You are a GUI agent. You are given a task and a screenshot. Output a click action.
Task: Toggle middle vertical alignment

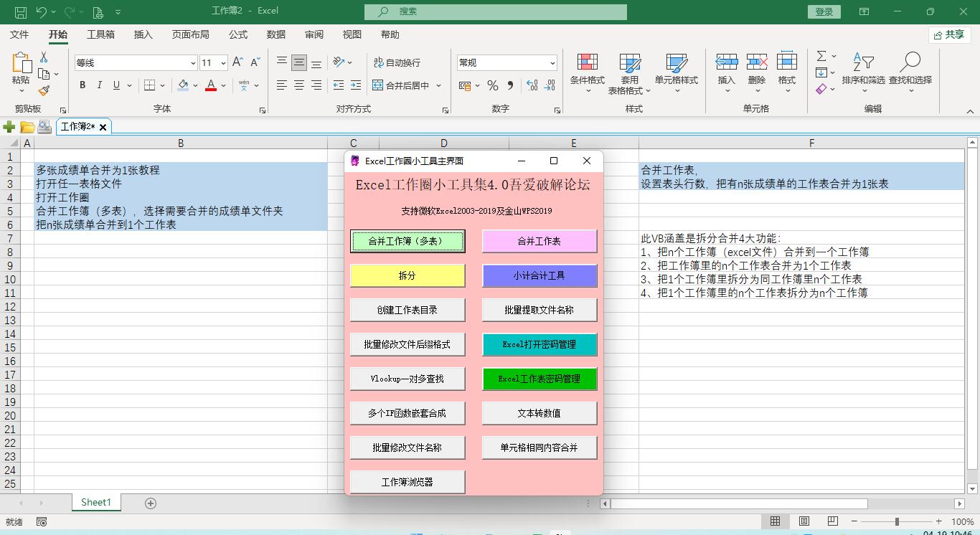pyautogui.click(x=299, y=63)
